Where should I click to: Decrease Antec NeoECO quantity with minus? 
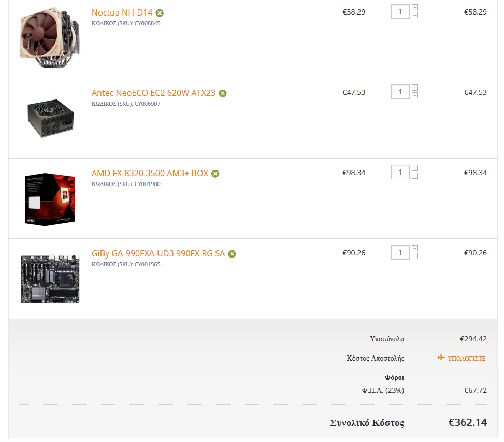pos(415,95)
